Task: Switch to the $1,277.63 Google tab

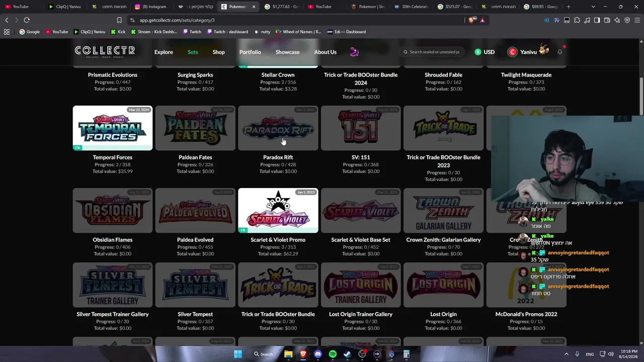Action: coord(281,7)
